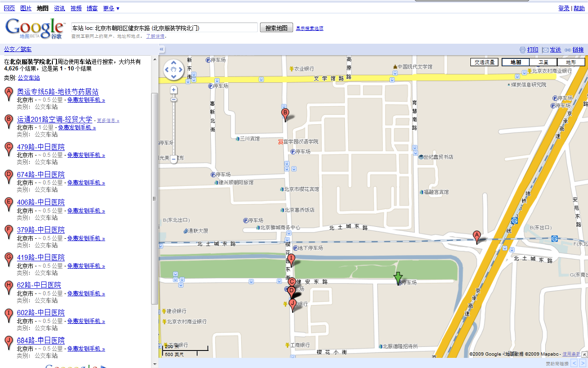Screen dimensions: 588x368
Task: Collapse the left results panel arrow
Action: point(162,50)
